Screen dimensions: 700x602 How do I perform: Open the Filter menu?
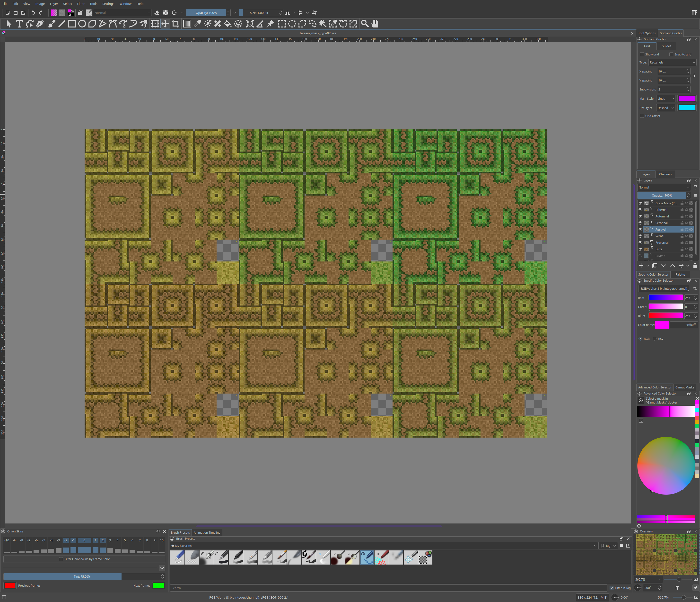click(81, 4)
